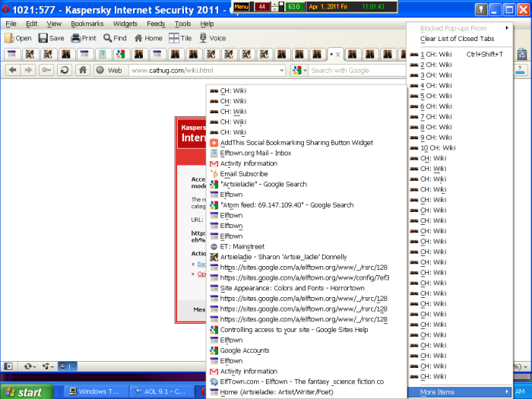The image size is (532, 399).
Task: Click the Open folder toolbar icon
Action: tap(9, 38)
